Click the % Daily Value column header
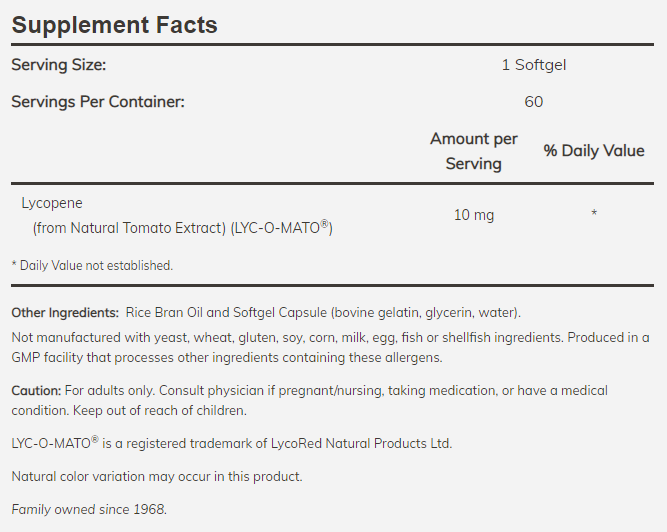The width and height of the screenshot is (667, 532). [594, 150]
